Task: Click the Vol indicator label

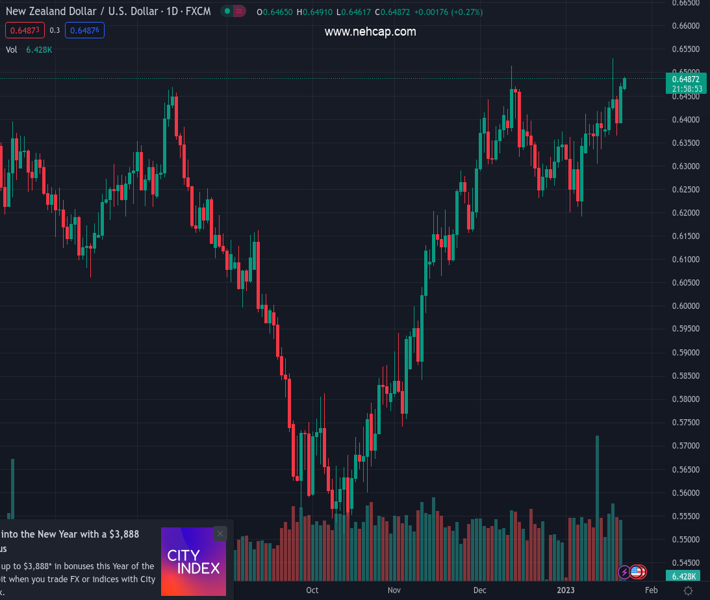Action: (12, 49)
